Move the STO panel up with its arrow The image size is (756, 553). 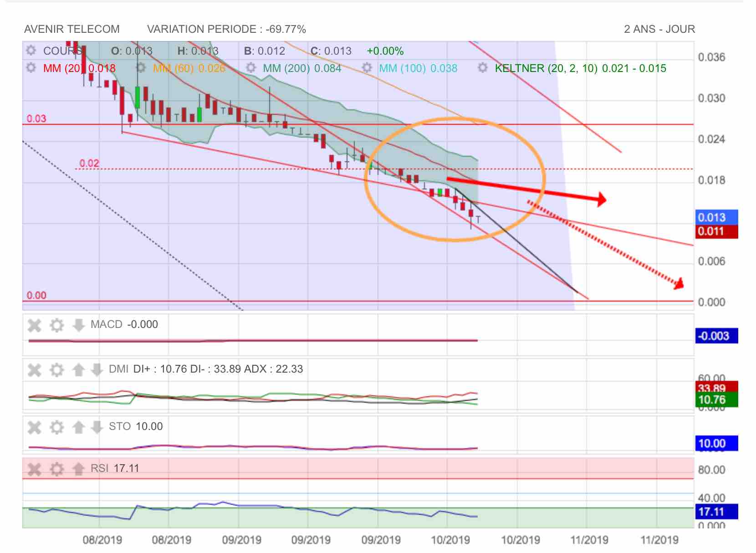click(78, 427)
